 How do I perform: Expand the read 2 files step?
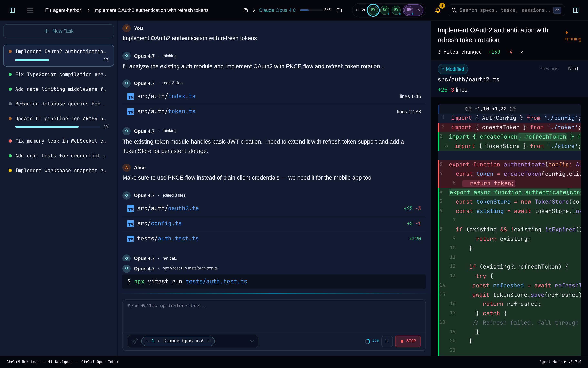pyautogui.click(x=172, y=83)
